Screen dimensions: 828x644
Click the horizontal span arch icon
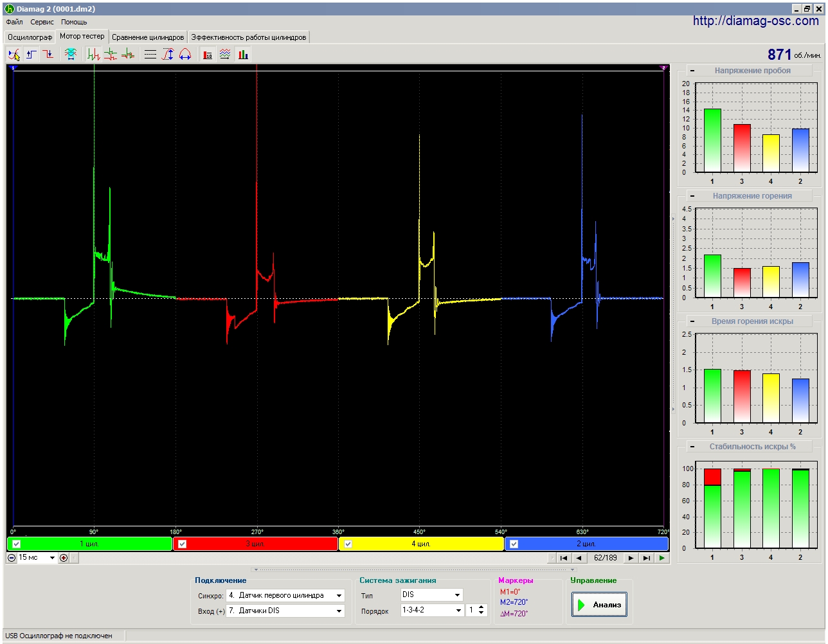(x=185, y=55)
